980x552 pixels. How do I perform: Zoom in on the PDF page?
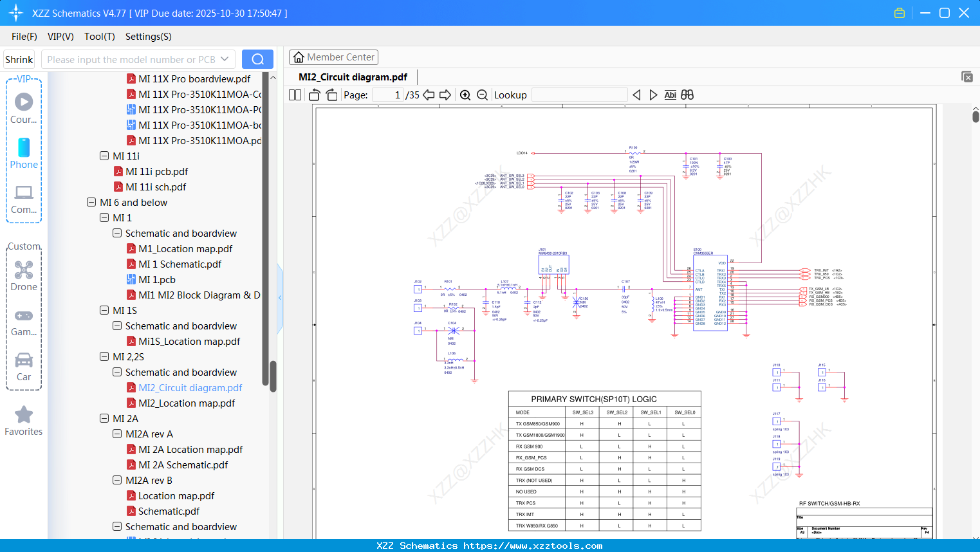[465, 95]
